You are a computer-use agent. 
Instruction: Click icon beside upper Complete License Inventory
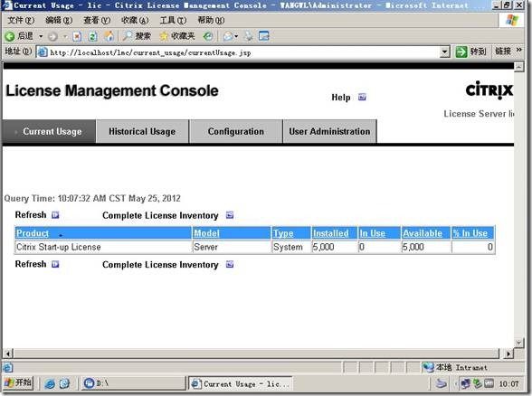pyautogui.click(x=230, y=215)
